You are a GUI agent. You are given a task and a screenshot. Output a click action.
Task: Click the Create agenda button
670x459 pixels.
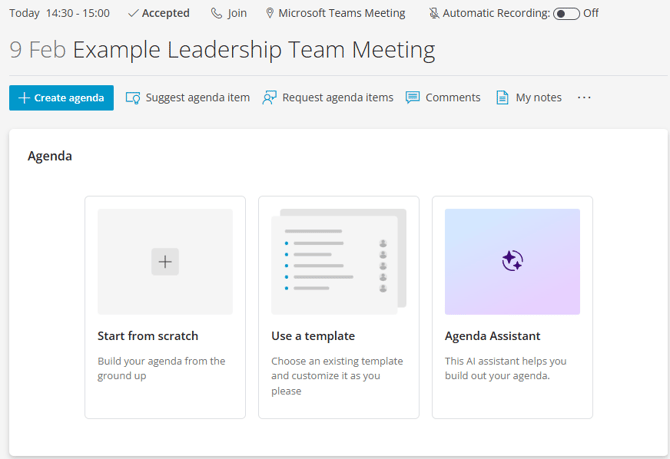tap(61, 98)
